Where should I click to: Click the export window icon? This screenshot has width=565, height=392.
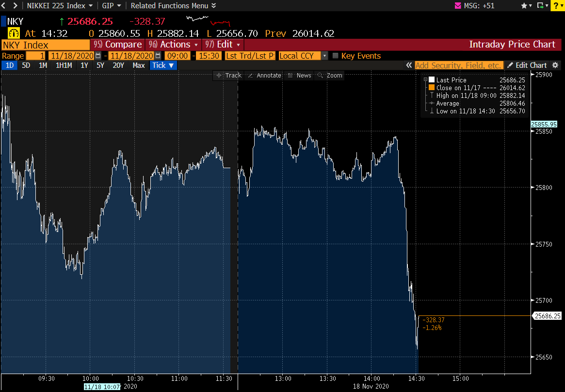pos(540,6)
